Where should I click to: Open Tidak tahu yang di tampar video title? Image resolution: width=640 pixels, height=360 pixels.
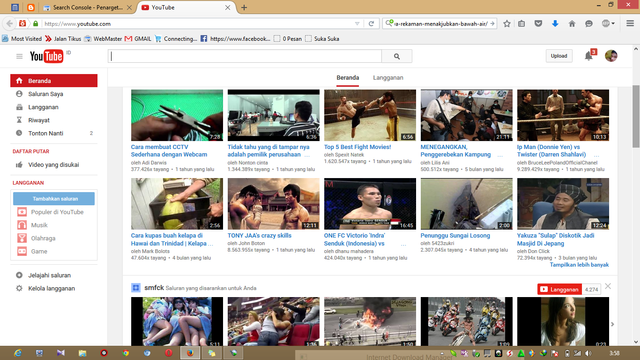268,151
